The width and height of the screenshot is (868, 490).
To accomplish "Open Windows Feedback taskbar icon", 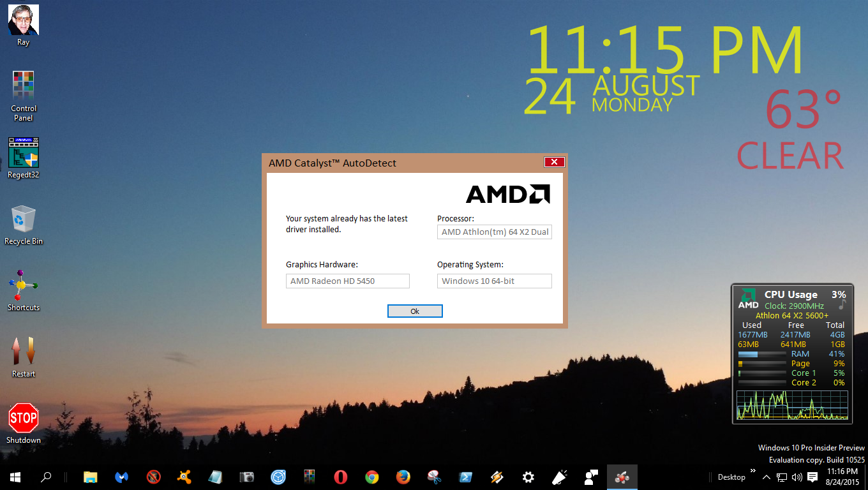I will coord(591,477).
